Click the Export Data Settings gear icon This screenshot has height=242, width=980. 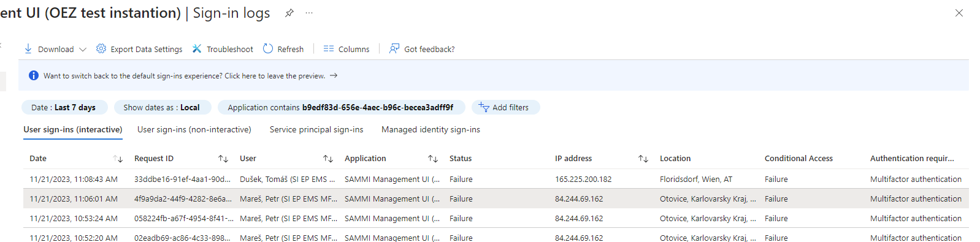coord(101,49)
